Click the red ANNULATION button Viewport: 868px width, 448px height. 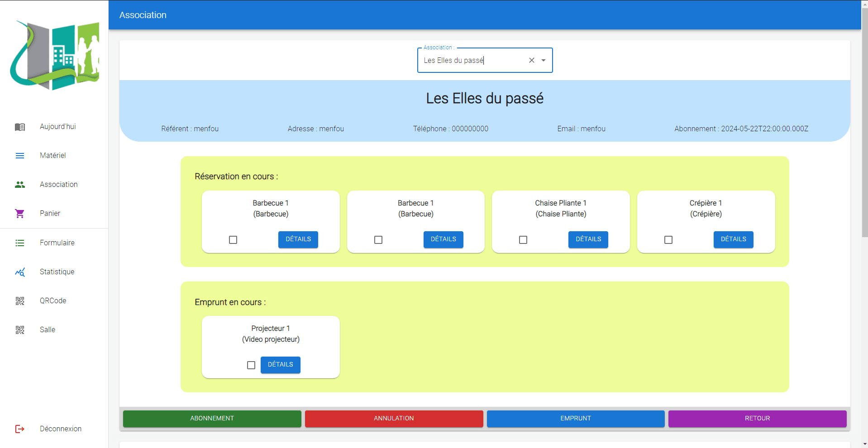(394, 419)
